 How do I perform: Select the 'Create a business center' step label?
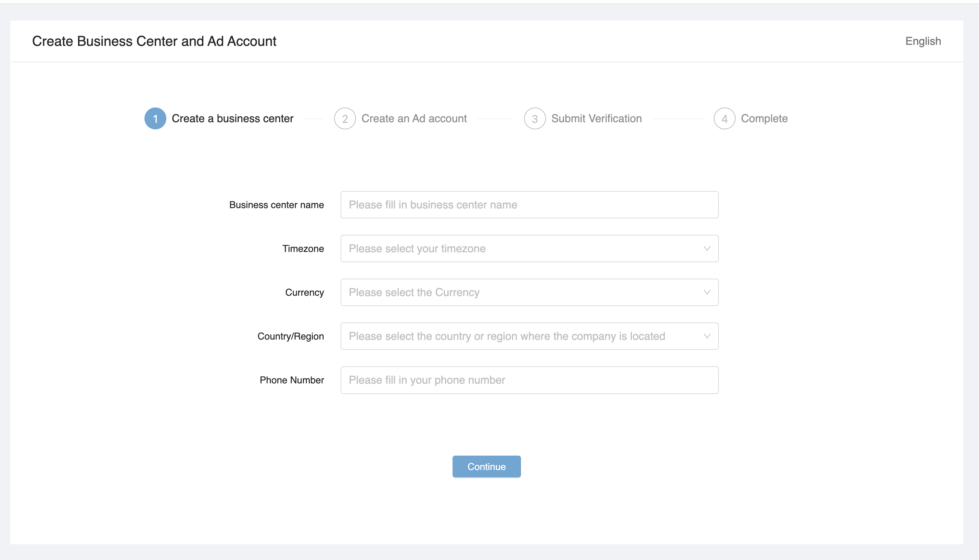pyautogui.click(x=232, y=118)
